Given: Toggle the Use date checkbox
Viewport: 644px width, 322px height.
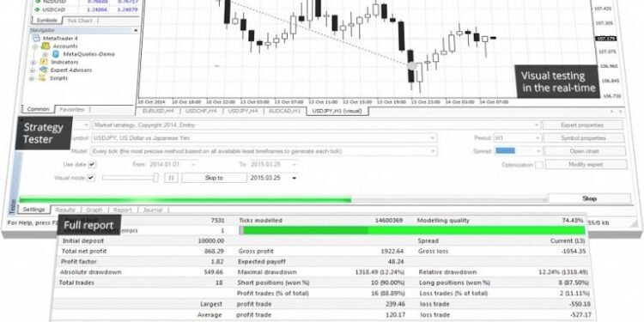Looking at the screenshot, I should [92, 165].
